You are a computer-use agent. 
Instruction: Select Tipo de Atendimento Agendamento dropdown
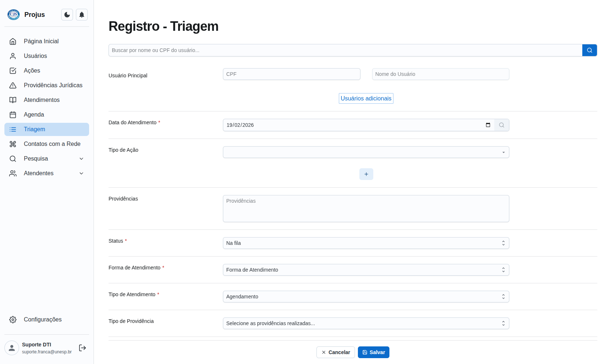pyautogui.click(x=366, y=297)
